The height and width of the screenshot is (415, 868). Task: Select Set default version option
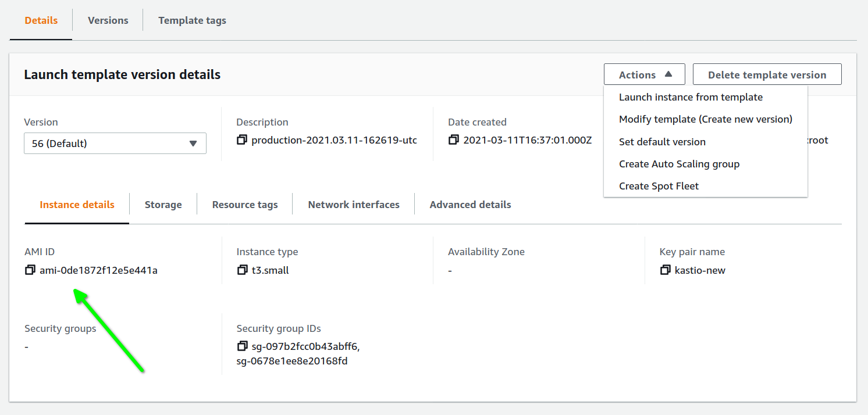point(662,142)
